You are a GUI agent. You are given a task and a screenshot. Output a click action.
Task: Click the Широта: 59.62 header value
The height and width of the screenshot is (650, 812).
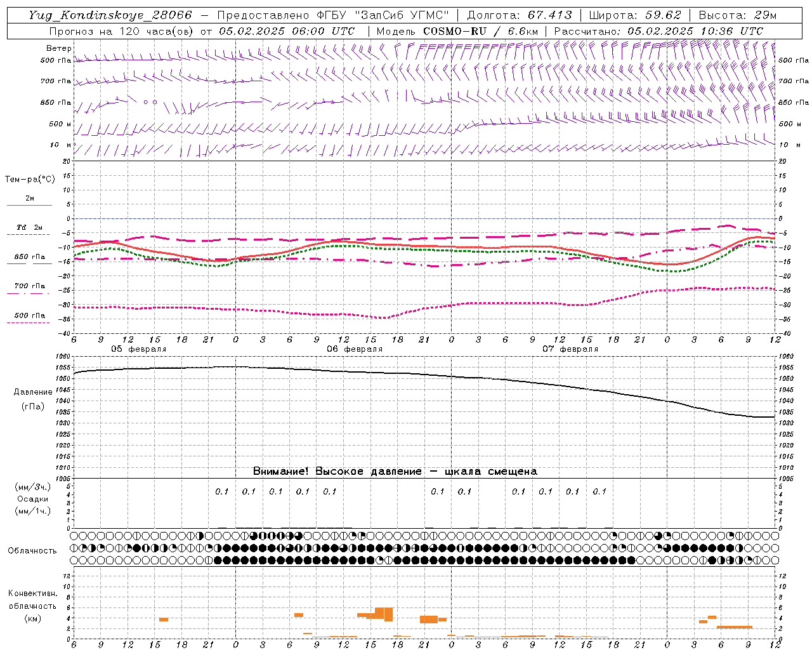[635, 15]
